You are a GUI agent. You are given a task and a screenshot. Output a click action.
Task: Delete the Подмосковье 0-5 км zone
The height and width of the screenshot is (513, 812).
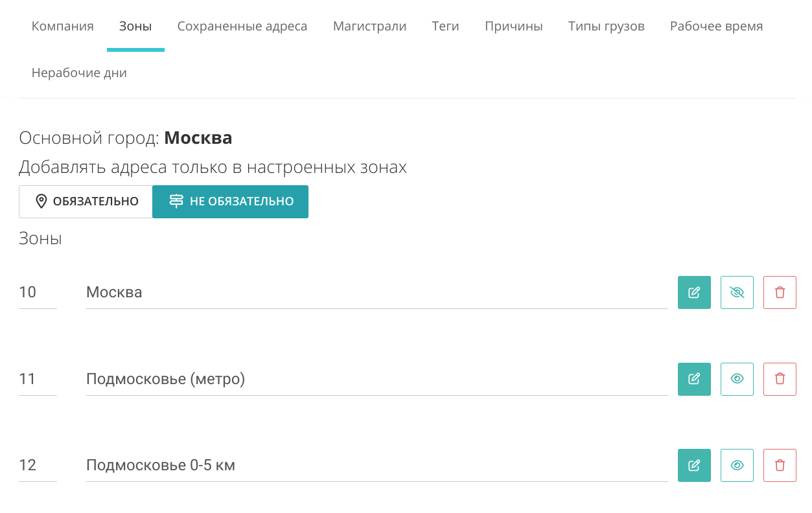click(x=780, y=465)
